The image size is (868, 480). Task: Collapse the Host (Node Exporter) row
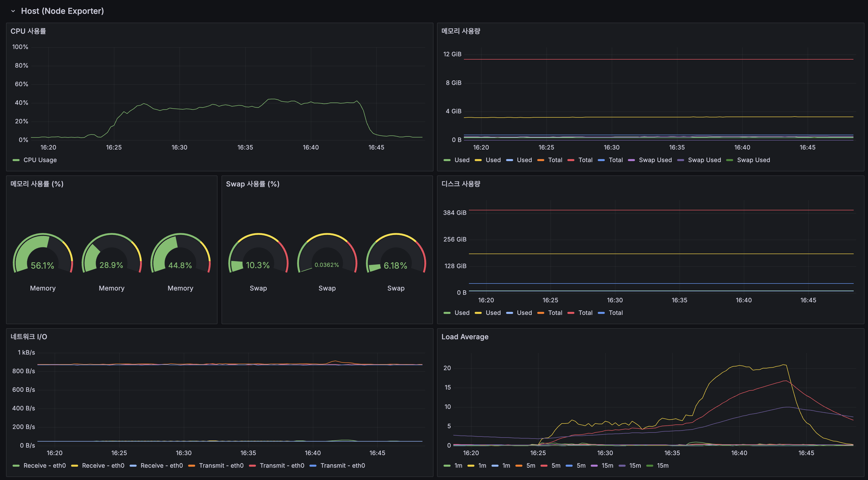[x=13, y=11]
